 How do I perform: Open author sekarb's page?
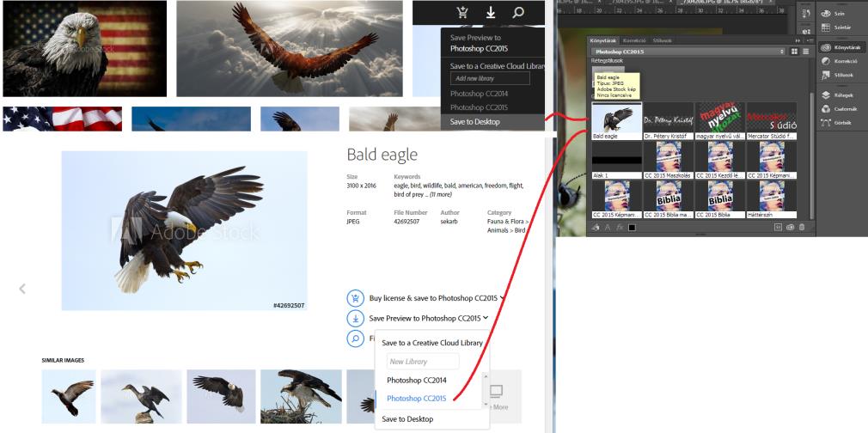click(x=449, y=222)
